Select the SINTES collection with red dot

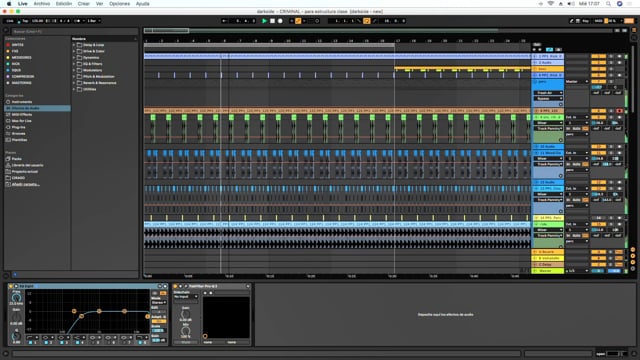(17, 45)
